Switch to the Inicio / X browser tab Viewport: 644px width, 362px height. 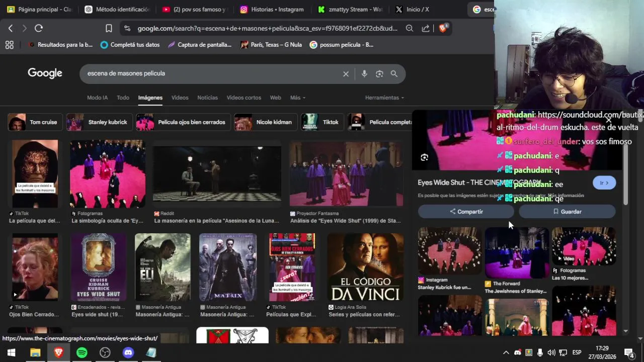pos(413,9)
